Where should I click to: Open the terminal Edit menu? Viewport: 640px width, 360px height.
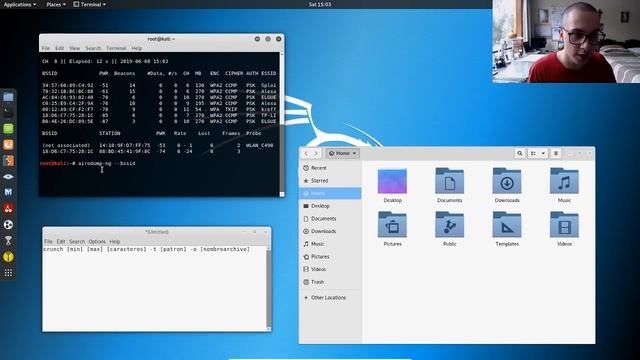[60, 48]
